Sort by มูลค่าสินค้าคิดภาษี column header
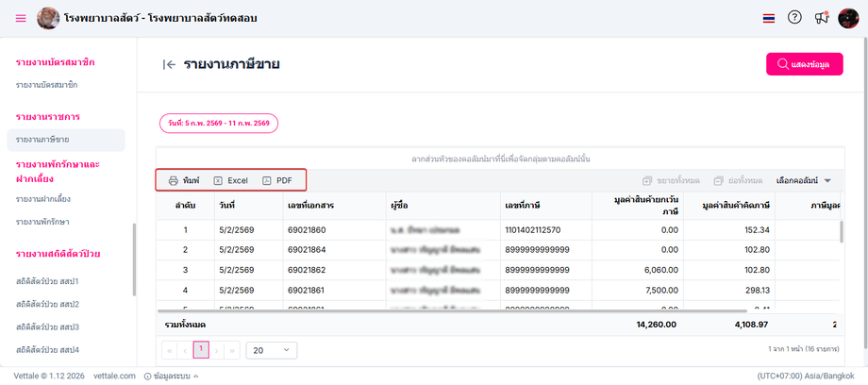The image size is (868, 385). click(x=729, y=206)
